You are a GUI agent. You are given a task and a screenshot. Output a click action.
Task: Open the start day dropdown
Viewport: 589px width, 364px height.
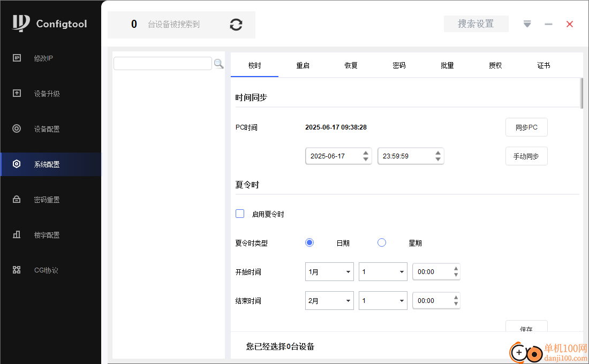(383, 271)
